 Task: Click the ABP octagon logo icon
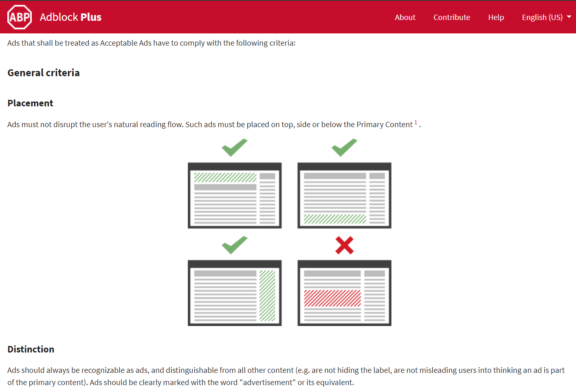20,17
